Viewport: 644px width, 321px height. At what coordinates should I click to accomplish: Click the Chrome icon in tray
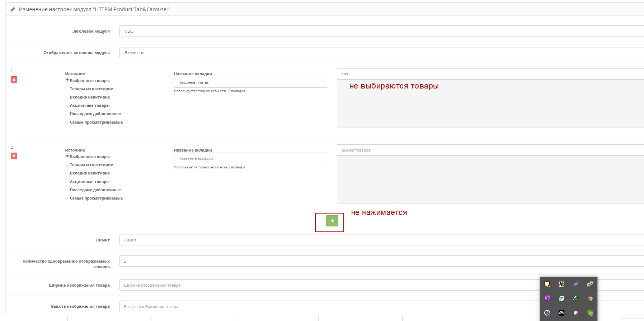coord(590,298)
